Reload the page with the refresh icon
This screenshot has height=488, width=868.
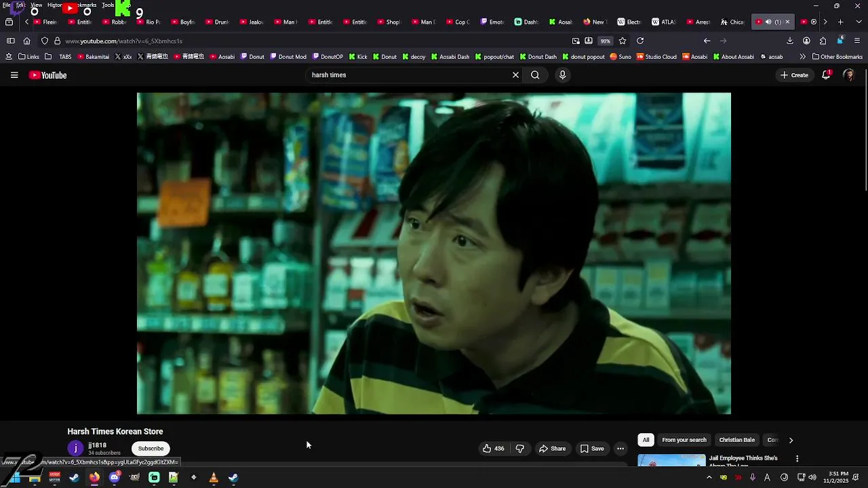[x=639, y=41]
